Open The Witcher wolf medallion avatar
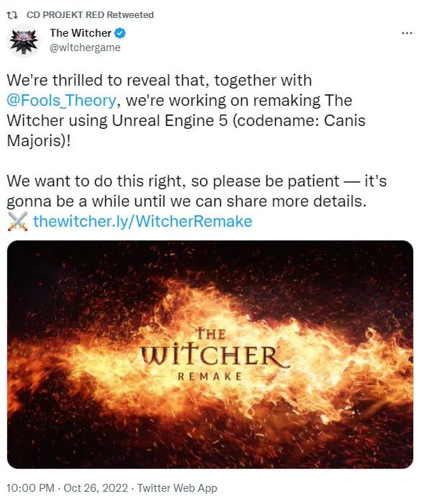Image resolution: width=424 pixels, height=504 pixels. tap(24, 41)
